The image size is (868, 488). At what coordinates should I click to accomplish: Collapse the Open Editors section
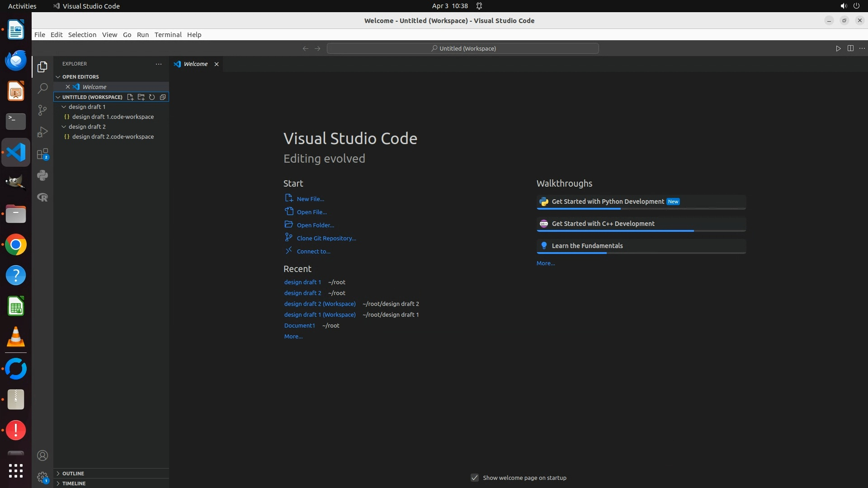(x=80, y=77)
